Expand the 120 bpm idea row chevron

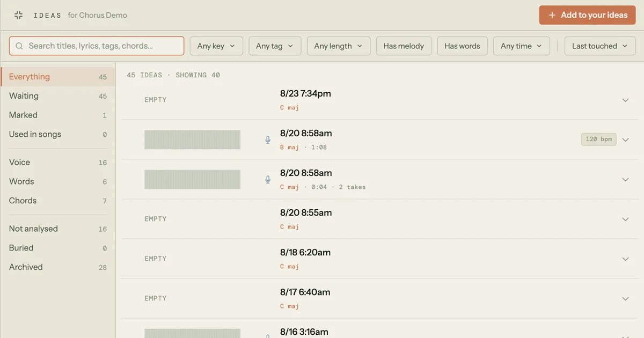(x=625, y=139)
